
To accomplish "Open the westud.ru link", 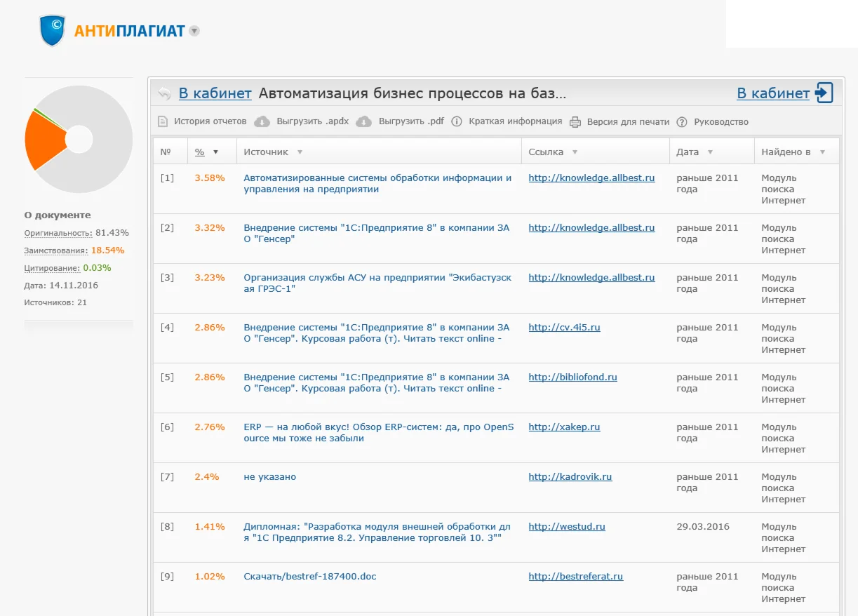I will coord(567,526).
